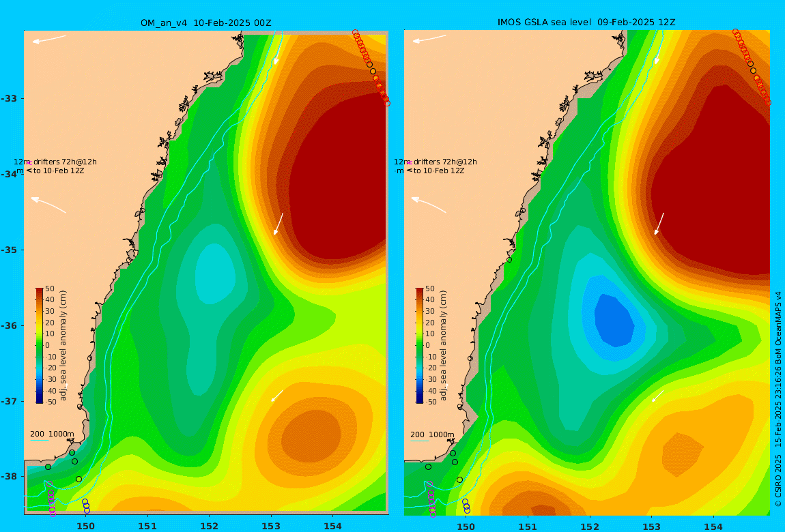Click the blue drifter circles in left map
This screenshot has height=532, width=785.
pyautogui.click(x=85, y=506)
